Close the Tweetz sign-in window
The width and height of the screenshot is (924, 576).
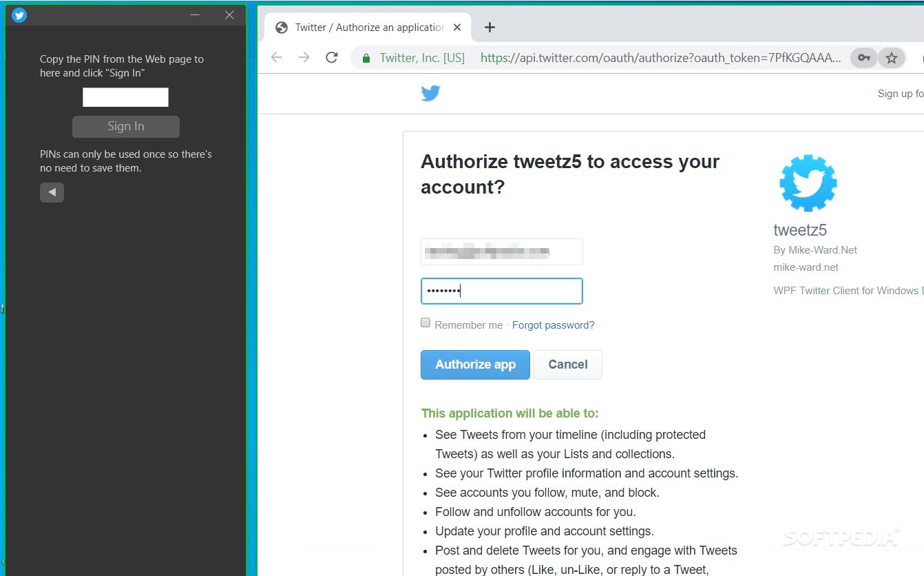(x=229, y=15)
